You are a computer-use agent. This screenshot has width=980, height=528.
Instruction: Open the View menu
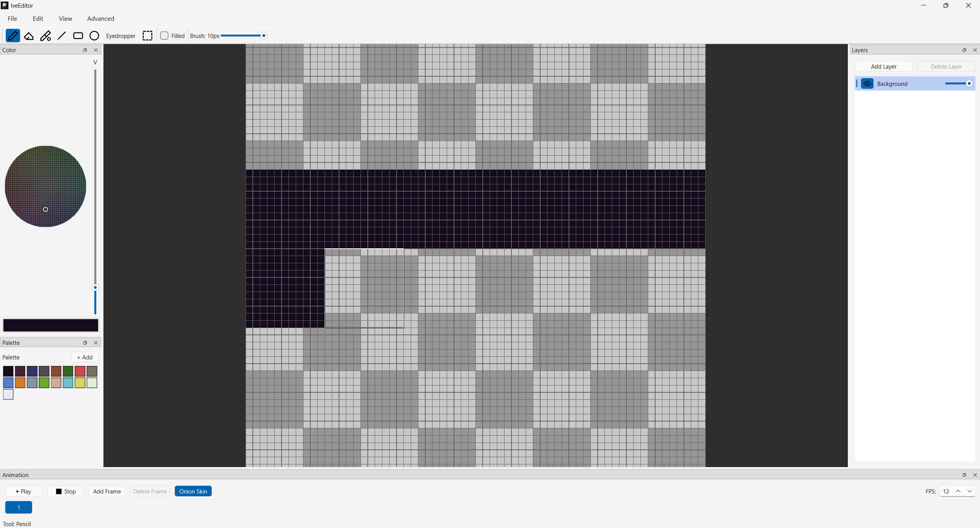click(66, 18)
